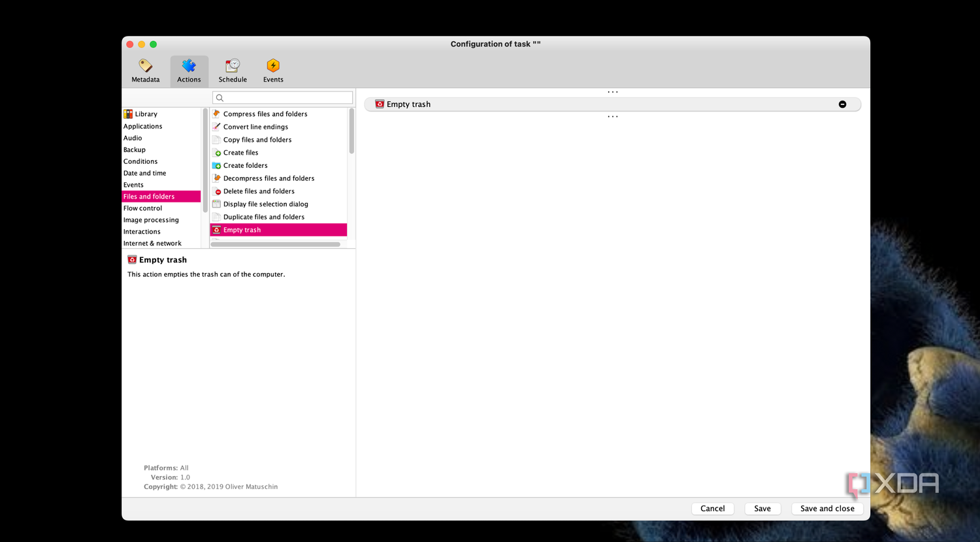Click the Save button

[762, 509]
